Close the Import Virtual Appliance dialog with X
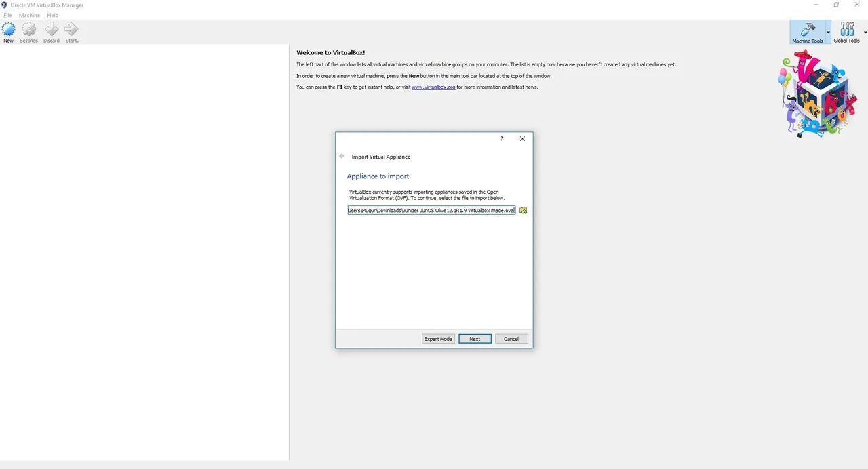The width and height of the screenshot is (868, 469). click(x=522, y=139)
